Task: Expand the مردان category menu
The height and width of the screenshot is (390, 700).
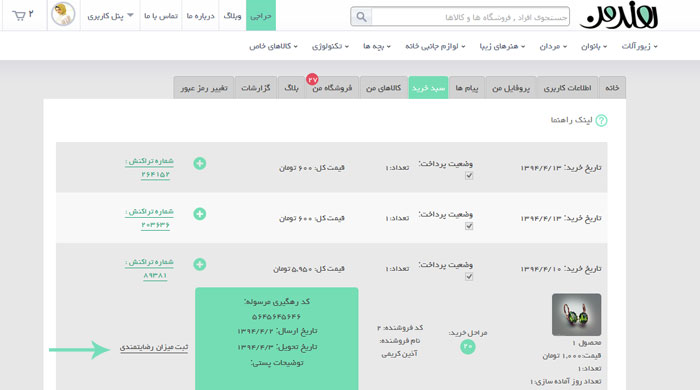Action: (553, 46)
